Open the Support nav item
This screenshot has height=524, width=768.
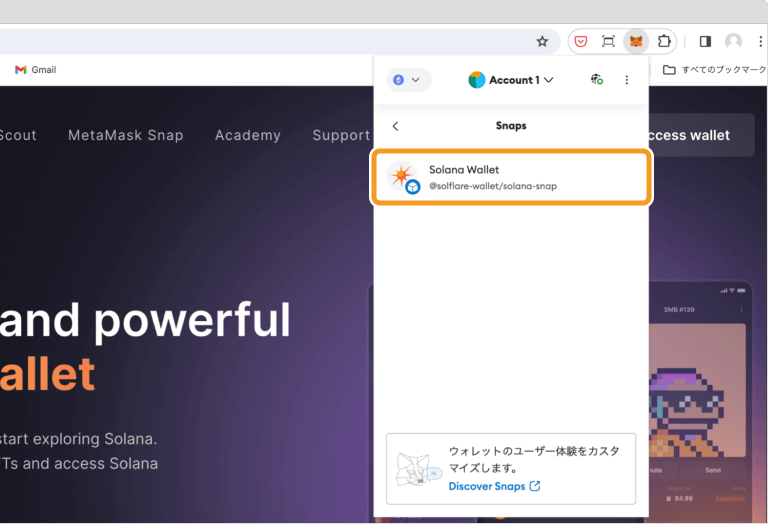click(341, 135)
